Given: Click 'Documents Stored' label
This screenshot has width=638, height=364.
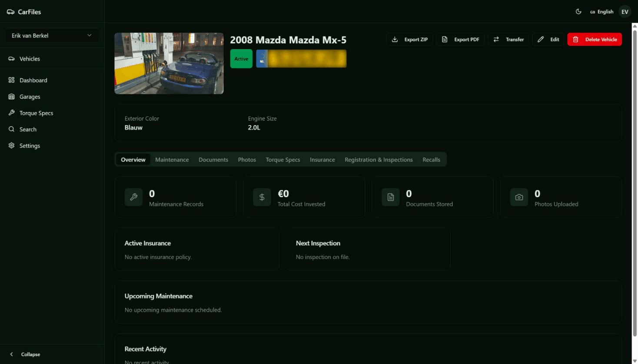Looking at the screenshot, I should coord(429,204).
